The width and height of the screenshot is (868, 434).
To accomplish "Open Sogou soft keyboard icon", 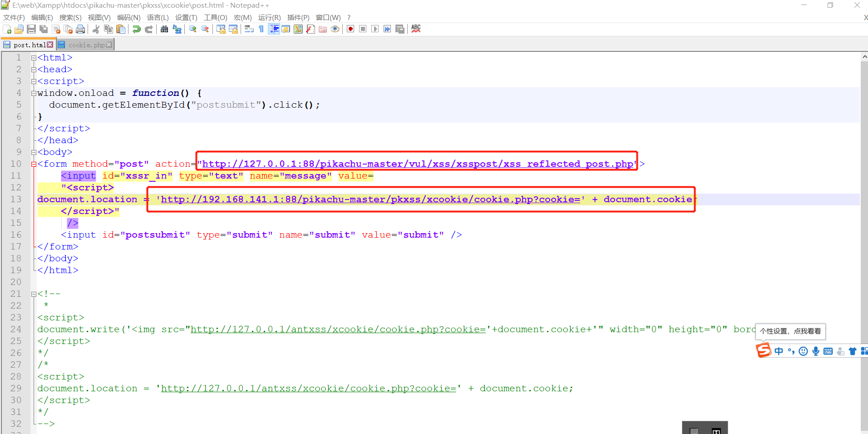I will click(828, 351).
